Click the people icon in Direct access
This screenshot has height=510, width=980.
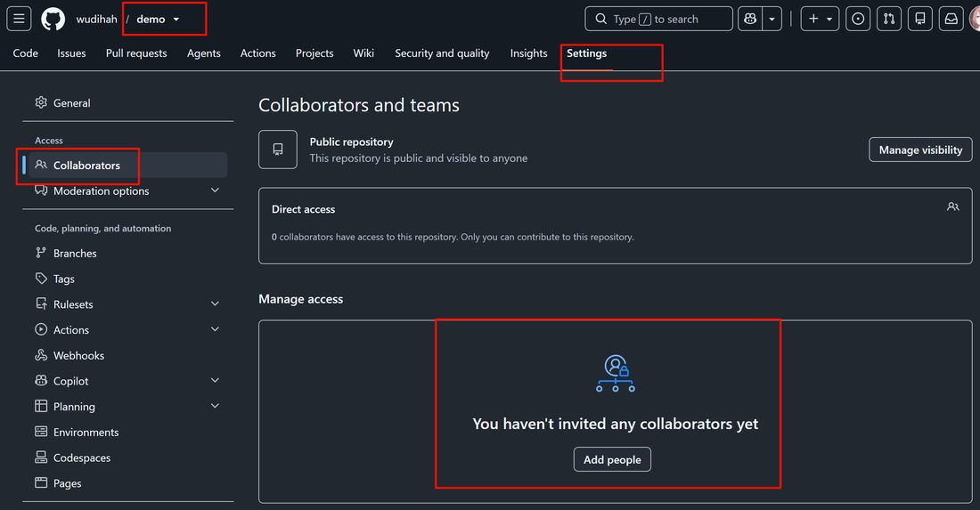coord(953,206)
